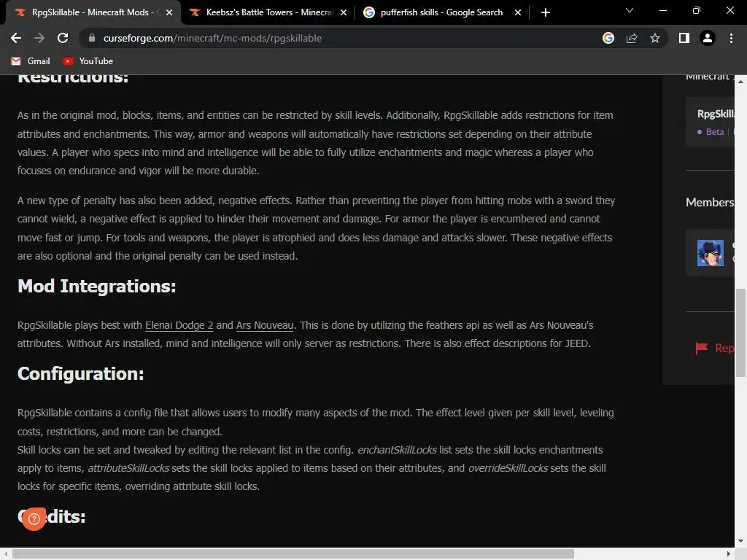Click the enchantSkillLocks italic text
747x560 pixels.
point(397,450)
